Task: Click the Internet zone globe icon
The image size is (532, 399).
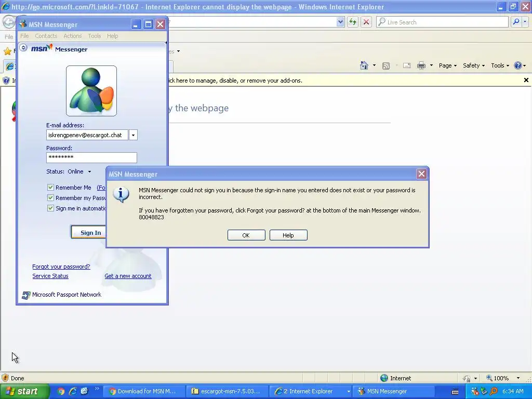Action: point(384,378)
